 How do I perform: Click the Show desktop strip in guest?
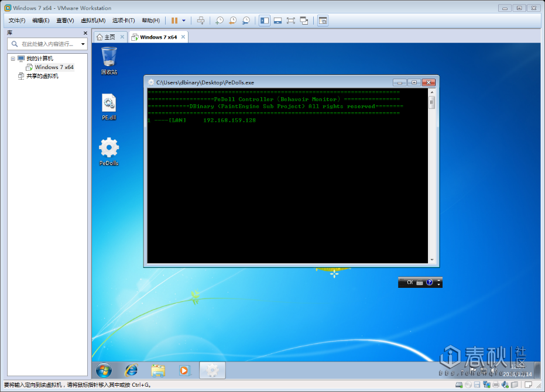click(x=537, y=370)
